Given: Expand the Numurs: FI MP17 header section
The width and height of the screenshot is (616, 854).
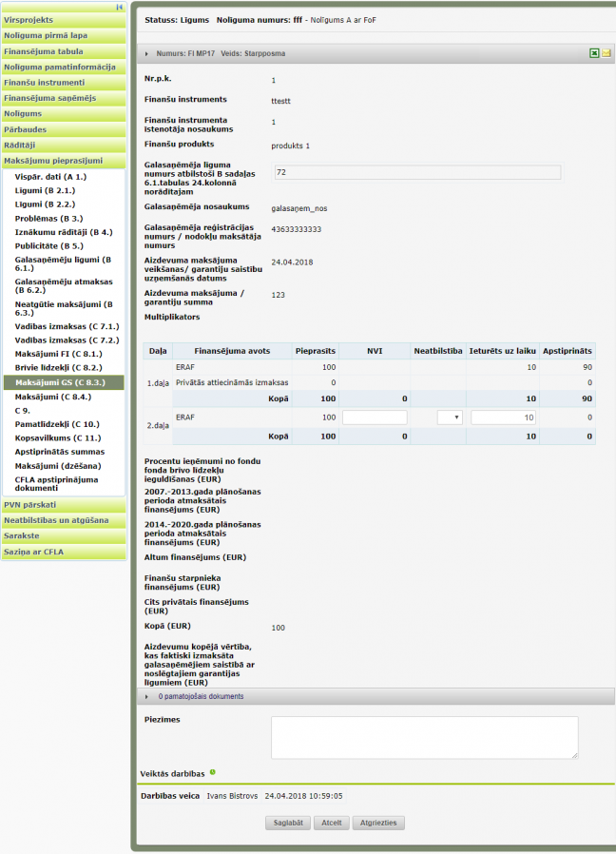Looking at the screenshot, I should (147, 54).
